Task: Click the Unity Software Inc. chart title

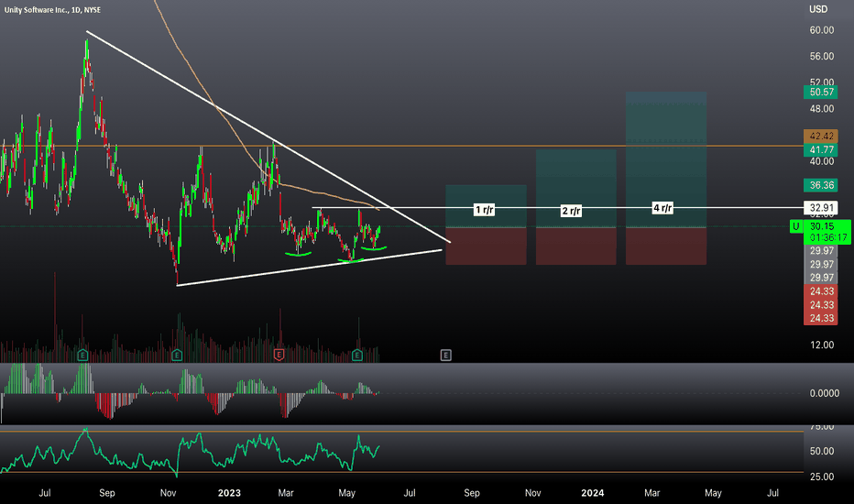Action: (x=52, y=10)
